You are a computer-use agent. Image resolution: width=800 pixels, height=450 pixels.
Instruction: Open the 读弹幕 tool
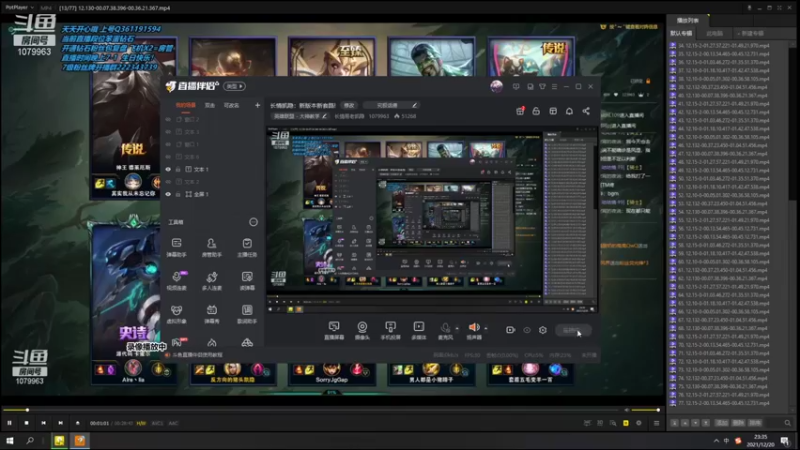(x=247, y=281)
